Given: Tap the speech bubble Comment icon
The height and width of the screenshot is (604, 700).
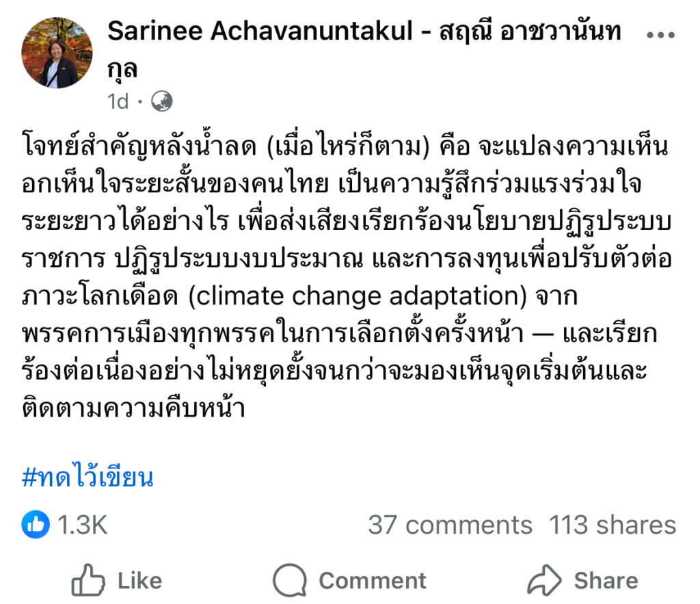Looking at the screenshot, I should click(289, 581).
